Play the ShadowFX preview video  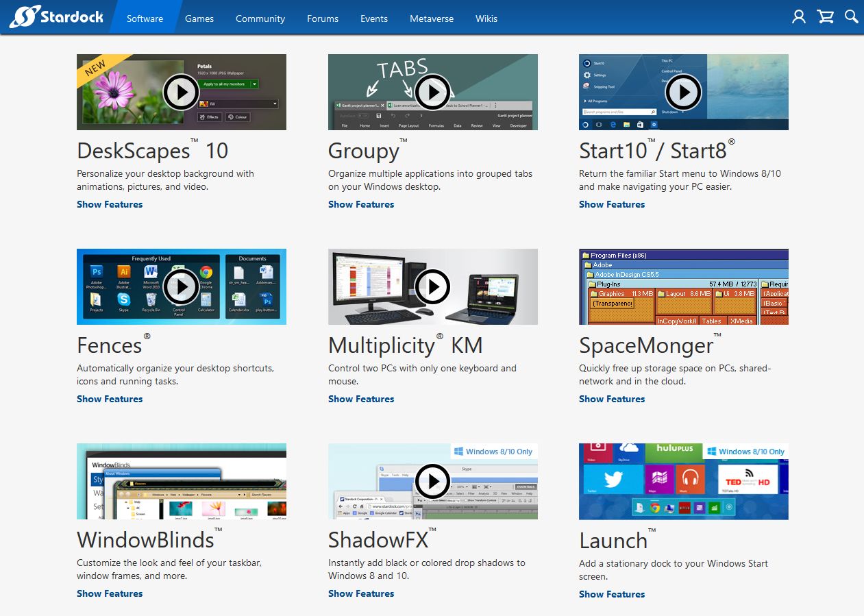tap(433, 481)
